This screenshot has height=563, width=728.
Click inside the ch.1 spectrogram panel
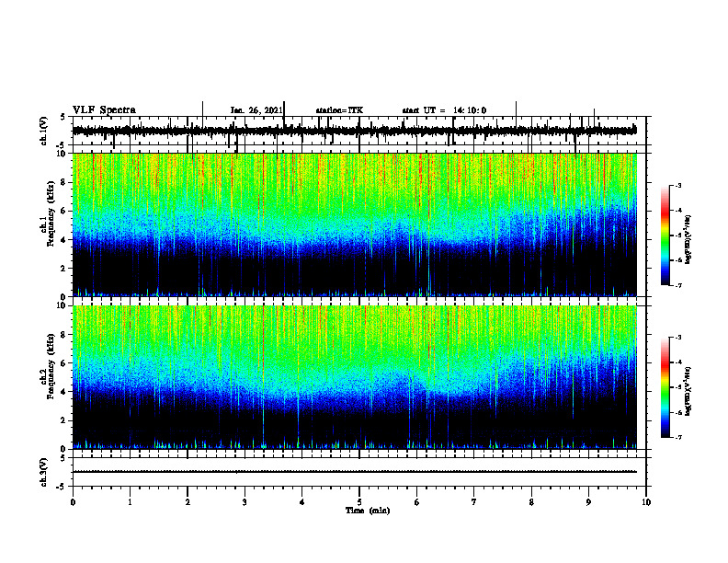click(x=355, y=224)
